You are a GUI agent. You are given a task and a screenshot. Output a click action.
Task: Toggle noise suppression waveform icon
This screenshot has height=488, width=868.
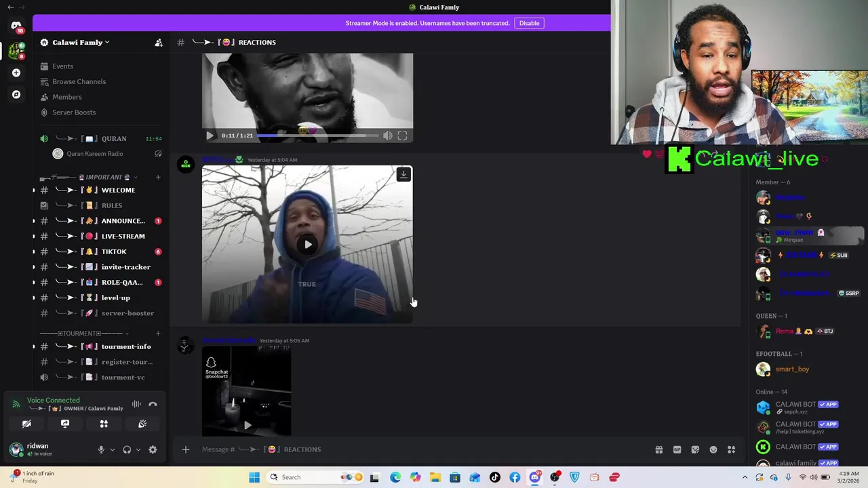(x=136, y=404)
